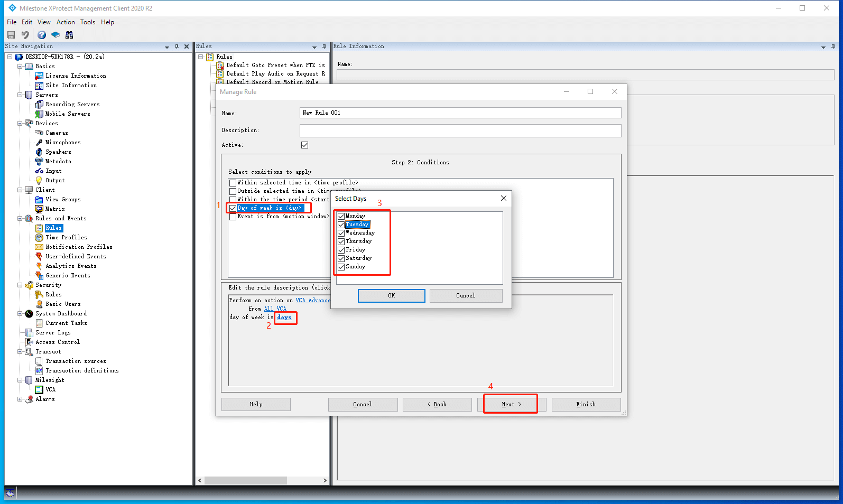Cancel the Select Days dialog

pyautogui.click(x=466, y=296)
